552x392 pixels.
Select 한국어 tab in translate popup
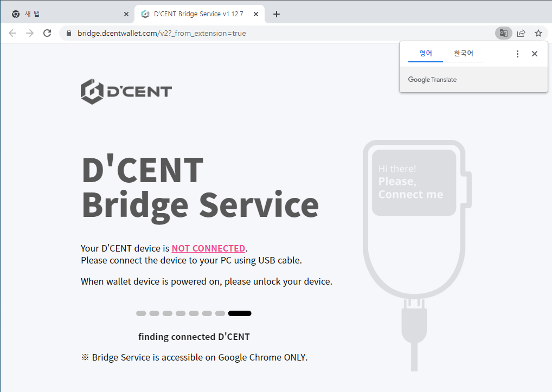(x=463, y=54)
